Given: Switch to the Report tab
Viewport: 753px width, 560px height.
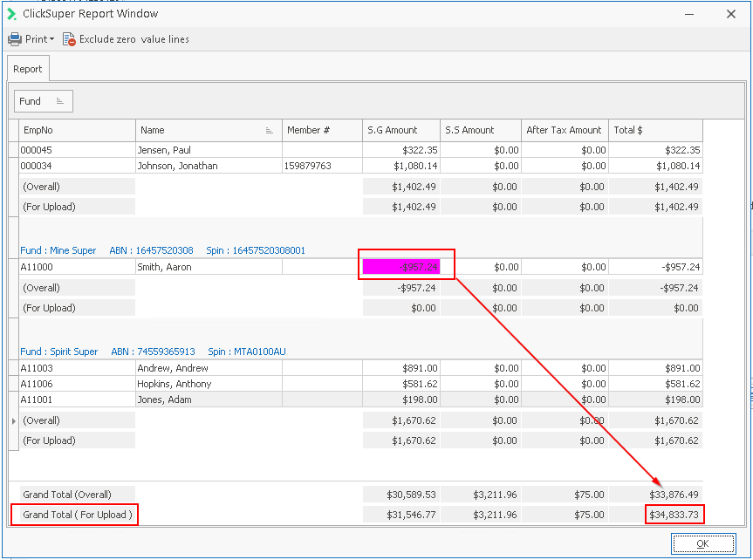Looking at the screenshot, I should 28,69.
